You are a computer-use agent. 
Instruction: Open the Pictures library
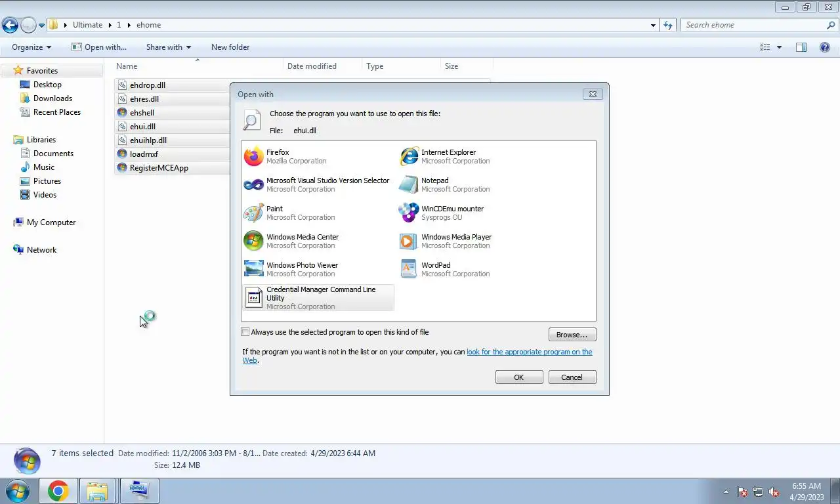(47, 181)
